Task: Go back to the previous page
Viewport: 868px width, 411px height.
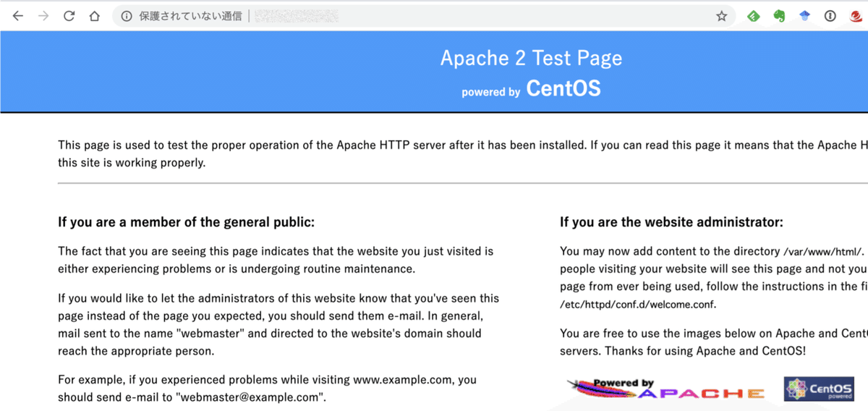Action: coord(18,16)
